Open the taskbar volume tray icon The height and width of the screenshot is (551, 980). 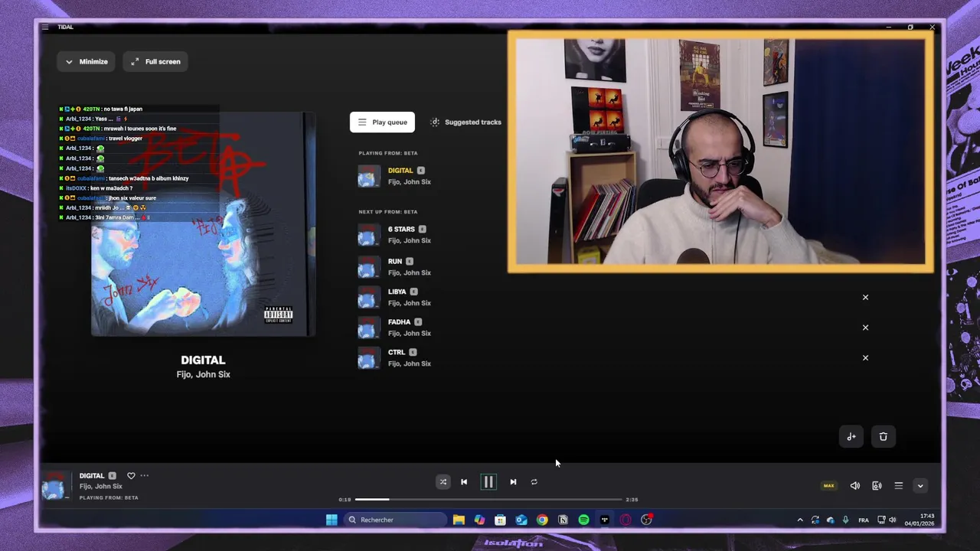[x=892, y=520]
